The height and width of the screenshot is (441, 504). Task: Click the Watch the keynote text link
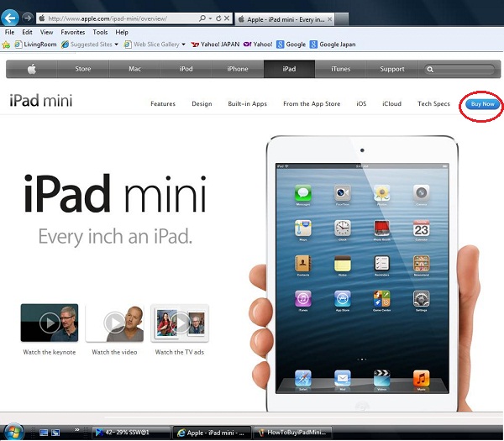[50, 352]
